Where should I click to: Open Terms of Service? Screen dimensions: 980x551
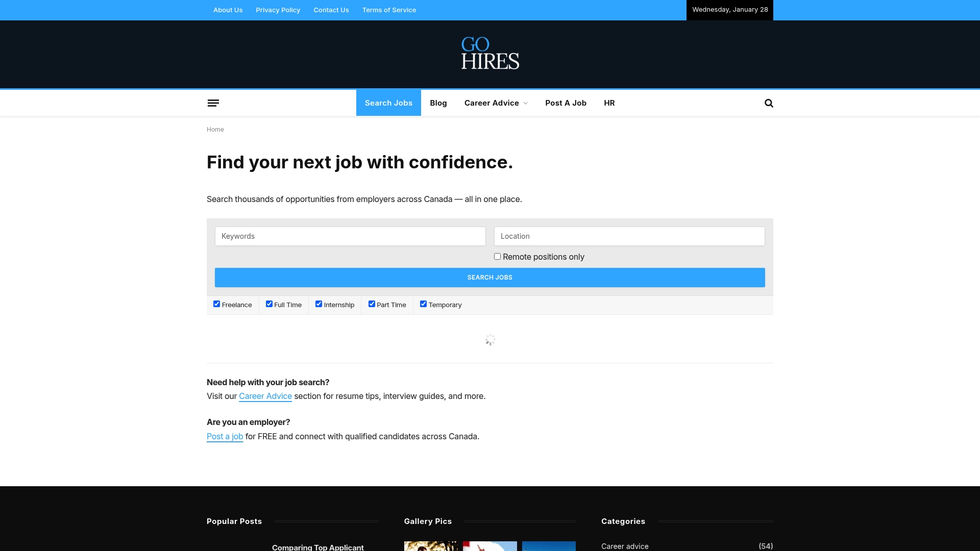click(389, 10)
